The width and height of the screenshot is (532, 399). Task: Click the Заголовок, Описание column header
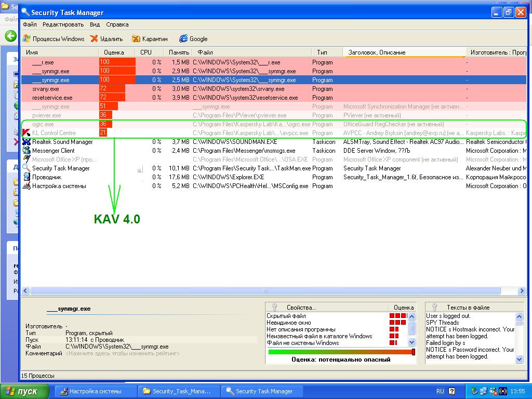point(404,52)
